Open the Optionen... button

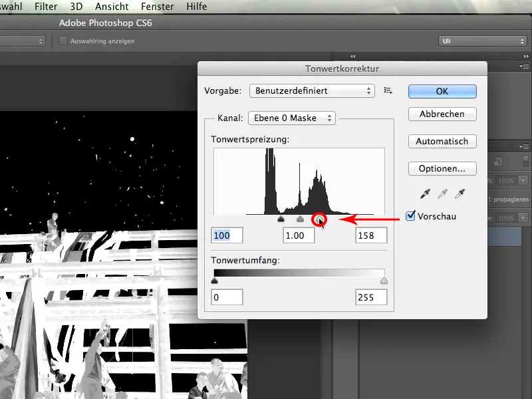(442, 169)
